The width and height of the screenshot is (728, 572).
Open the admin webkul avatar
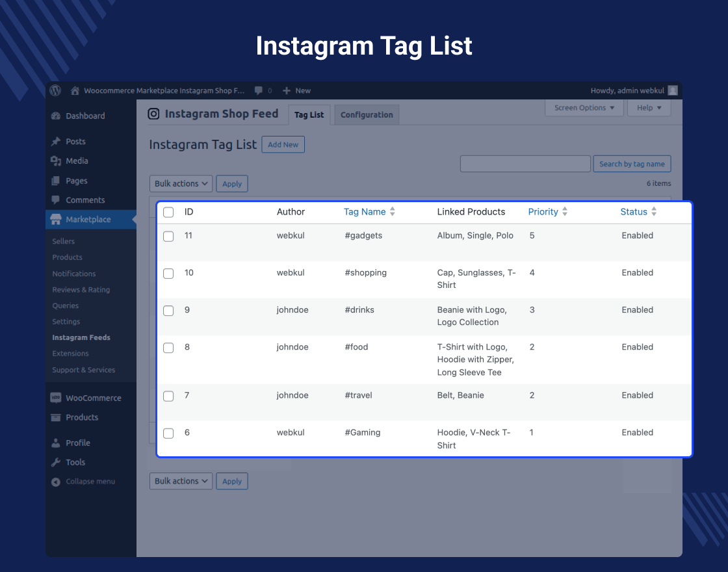coord(673,90)
